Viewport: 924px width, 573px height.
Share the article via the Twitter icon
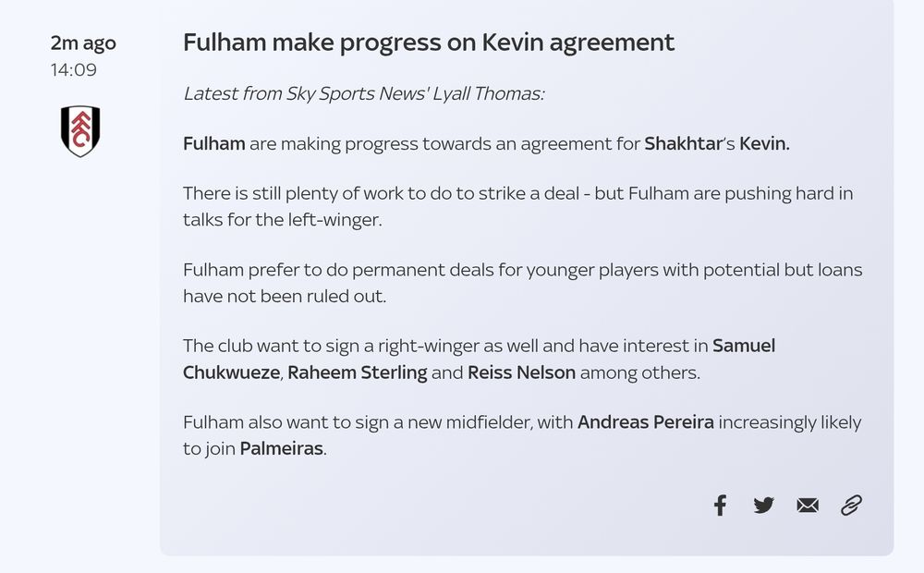[763, 506]
